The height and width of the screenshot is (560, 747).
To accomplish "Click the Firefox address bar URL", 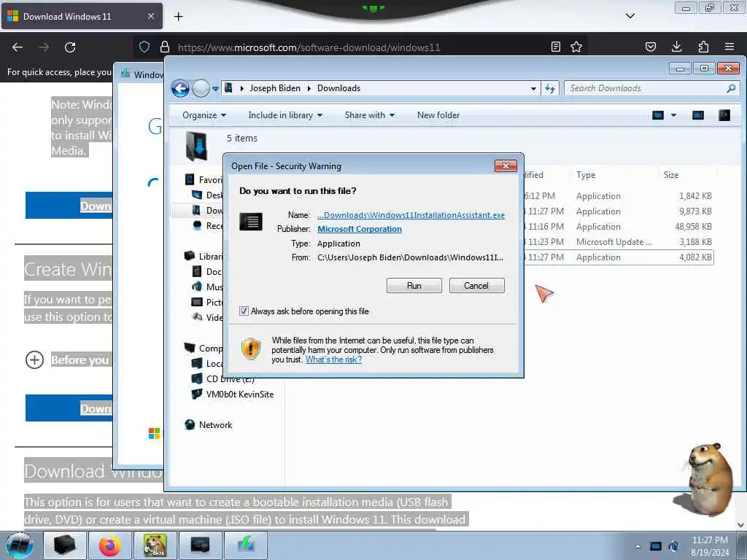I will (309, 47).
